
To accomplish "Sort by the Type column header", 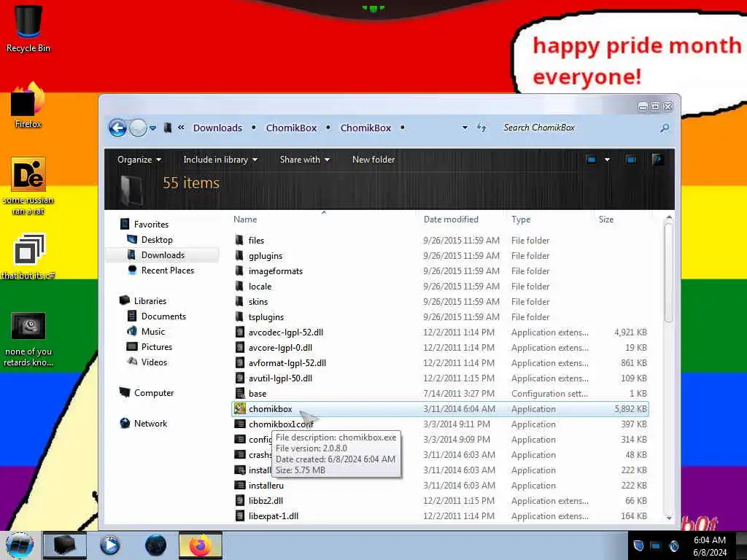I will click(x=521, y=219).
